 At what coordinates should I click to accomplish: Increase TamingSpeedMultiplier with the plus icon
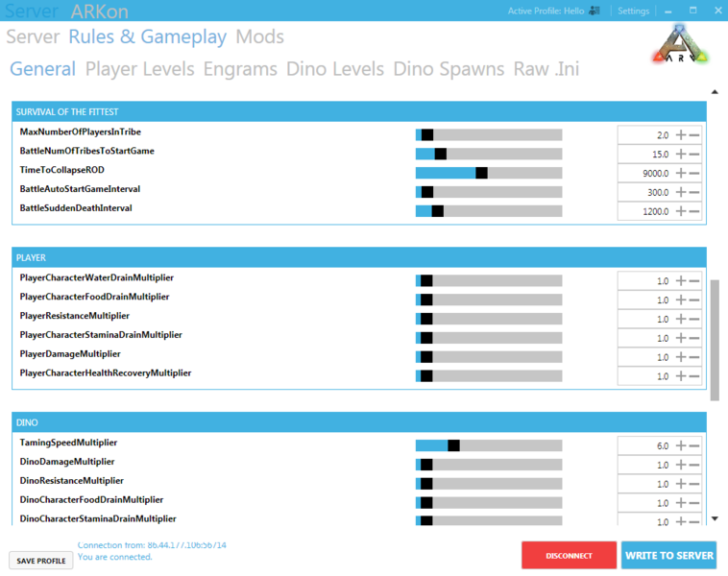tap(681, 445)
